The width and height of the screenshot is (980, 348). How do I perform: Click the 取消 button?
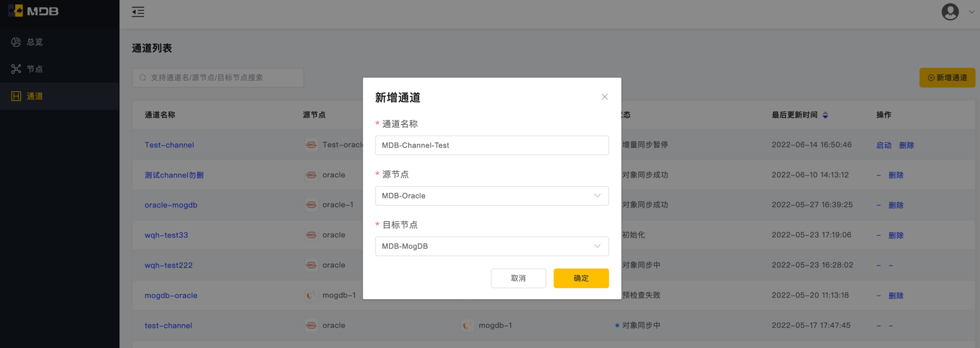coord(518,278)
